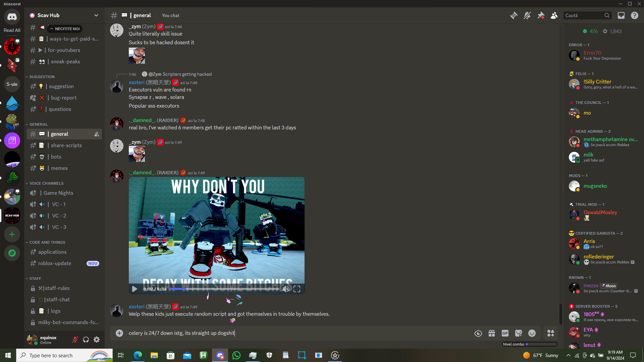The height and width of the screenshot is (362, 644).
Task: Toggle microphone mute in user panel
Action: (75, 340)
